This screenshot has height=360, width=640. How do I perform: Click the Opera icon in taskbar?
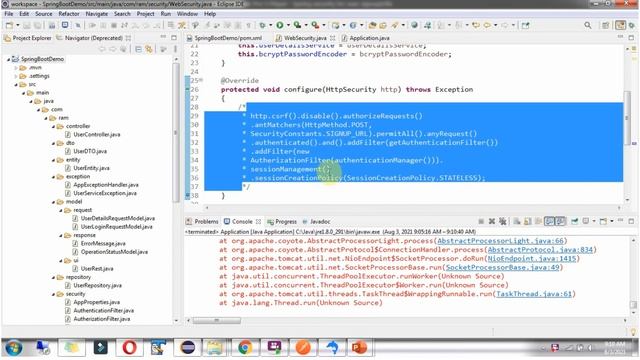129,348
